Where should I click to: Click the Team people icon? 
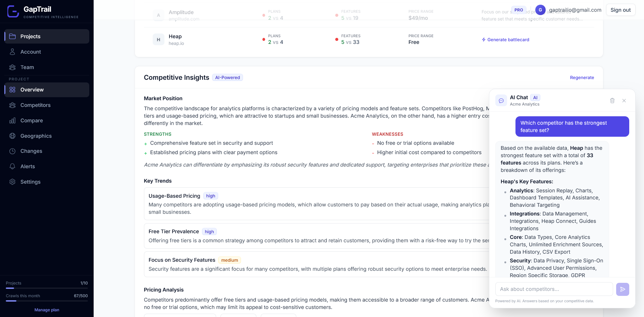pyautogui.click(x=12, y=67)
